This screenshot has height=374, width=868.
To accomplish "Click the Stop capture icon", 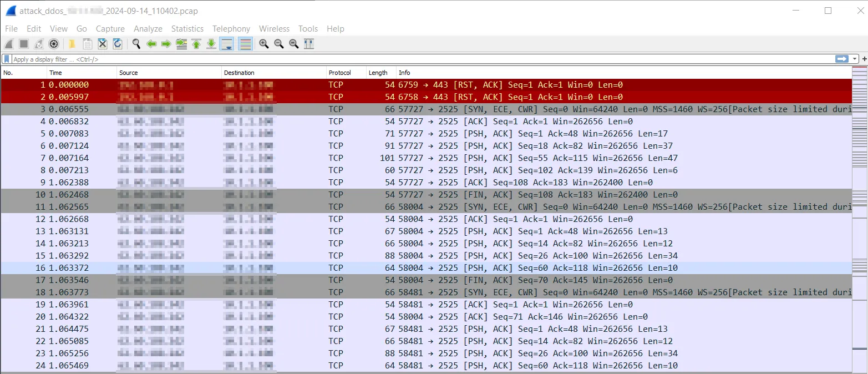I will click(x=23, y=44).
